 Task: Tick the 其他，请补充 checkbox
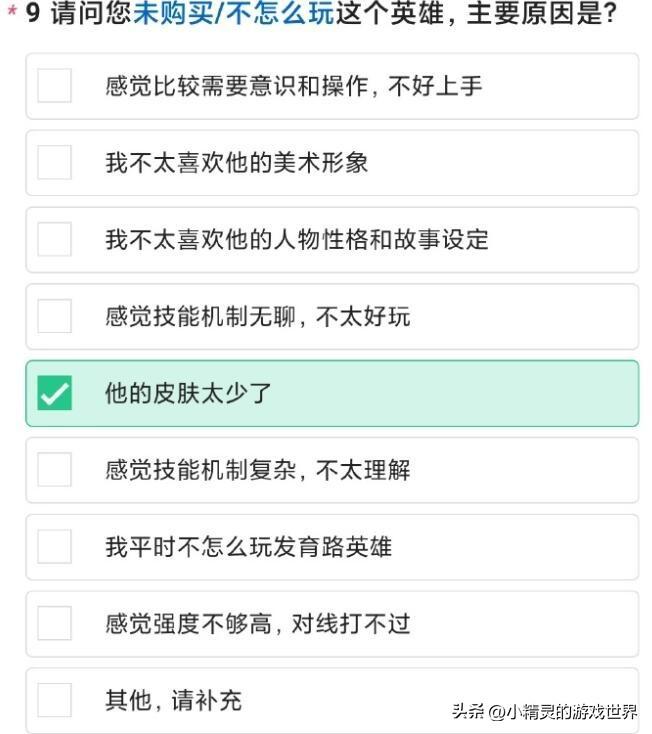coord(54,700)
